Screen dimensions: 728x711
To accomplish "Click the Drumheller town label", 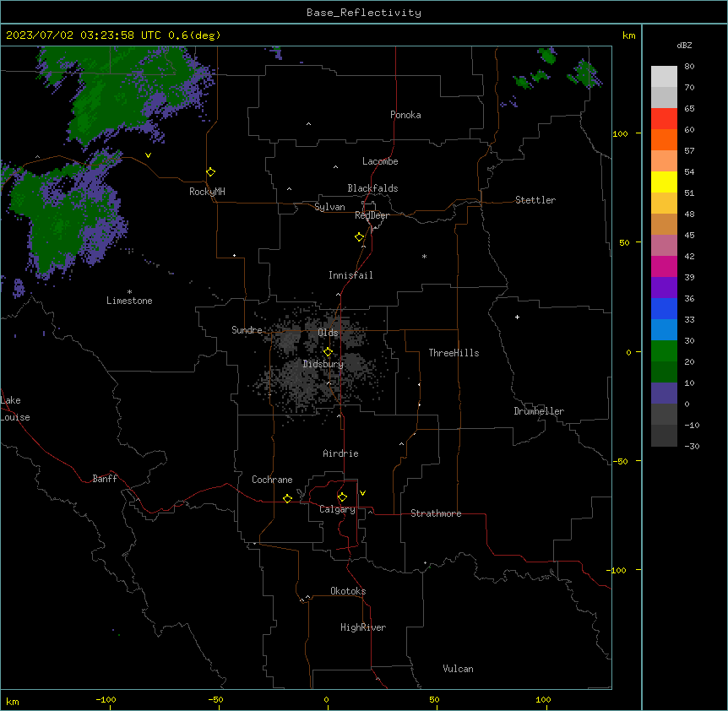I will [x=539, y=411].
